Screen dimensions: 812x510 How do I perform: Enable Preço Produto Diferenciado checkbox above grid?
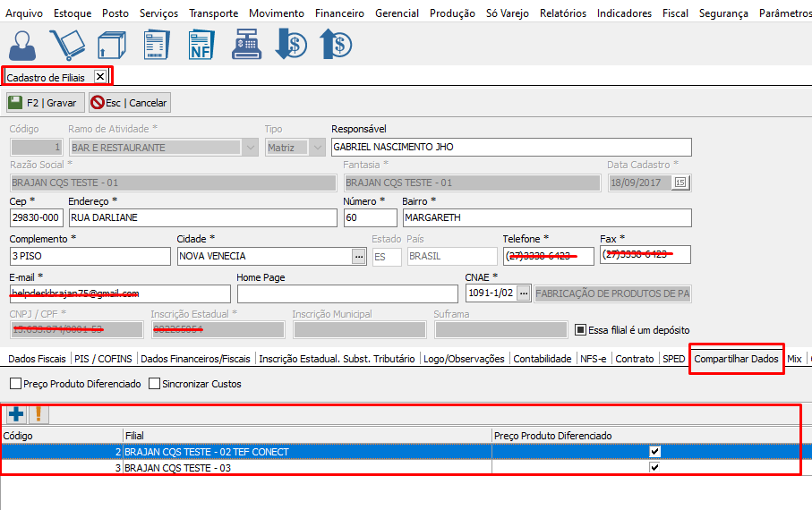pos(16,384)
